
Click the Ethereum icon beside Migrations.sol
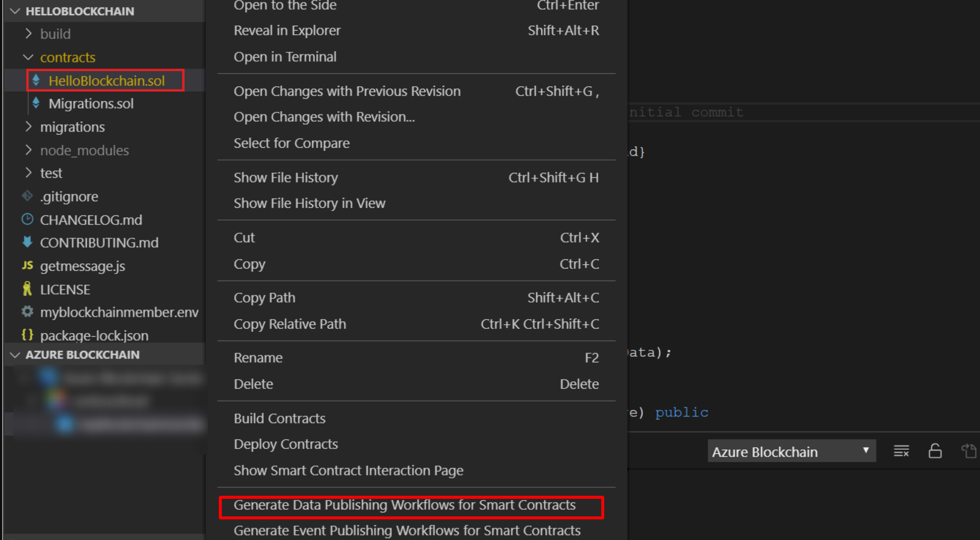tap(36, 103)
